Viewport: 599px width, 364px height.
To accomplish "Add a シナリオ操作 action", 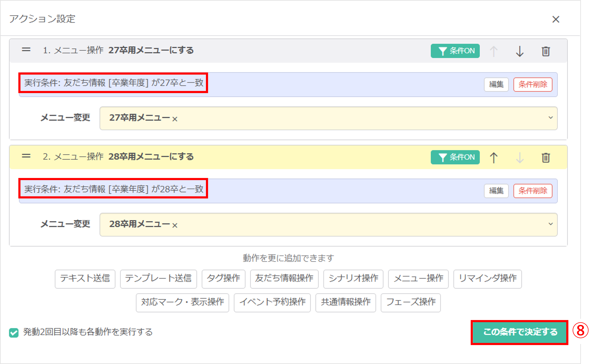I will coord(353,279).
